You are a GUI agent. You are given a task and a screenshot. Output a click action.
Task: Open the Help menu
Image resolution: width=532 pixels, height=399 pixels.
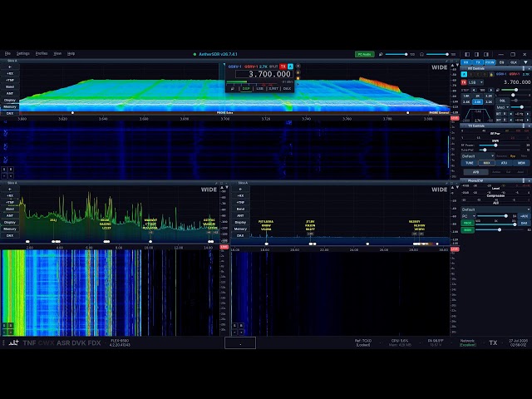pyautogui.click(x=71, y=53)
